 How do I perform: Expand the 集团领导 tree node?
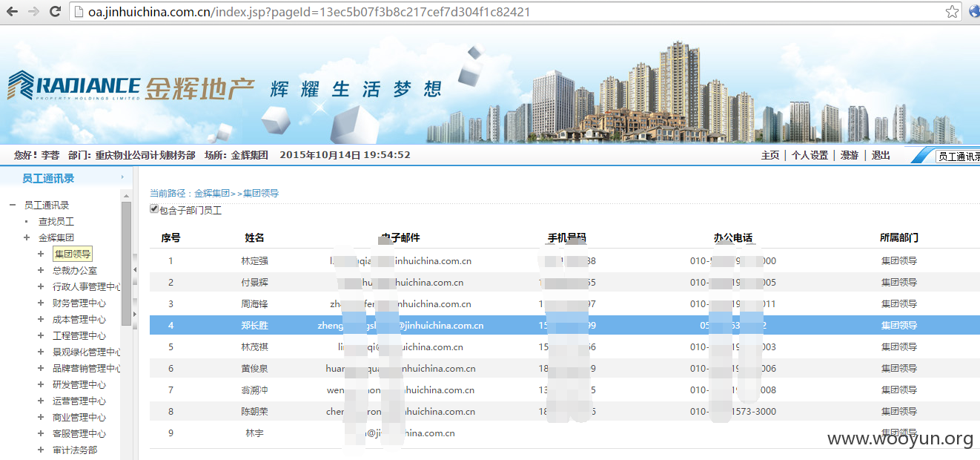41,254
